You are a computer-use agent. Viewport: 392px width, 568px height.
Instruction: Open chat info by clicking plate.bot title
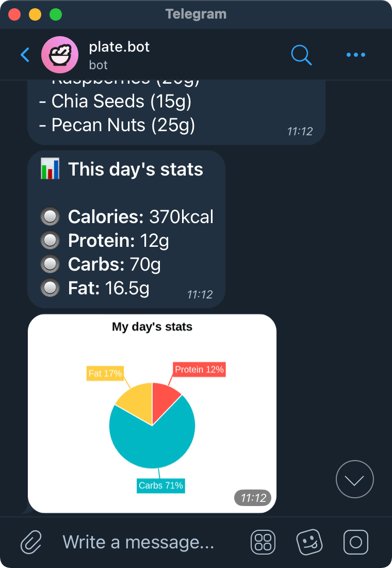coord(119,46)
